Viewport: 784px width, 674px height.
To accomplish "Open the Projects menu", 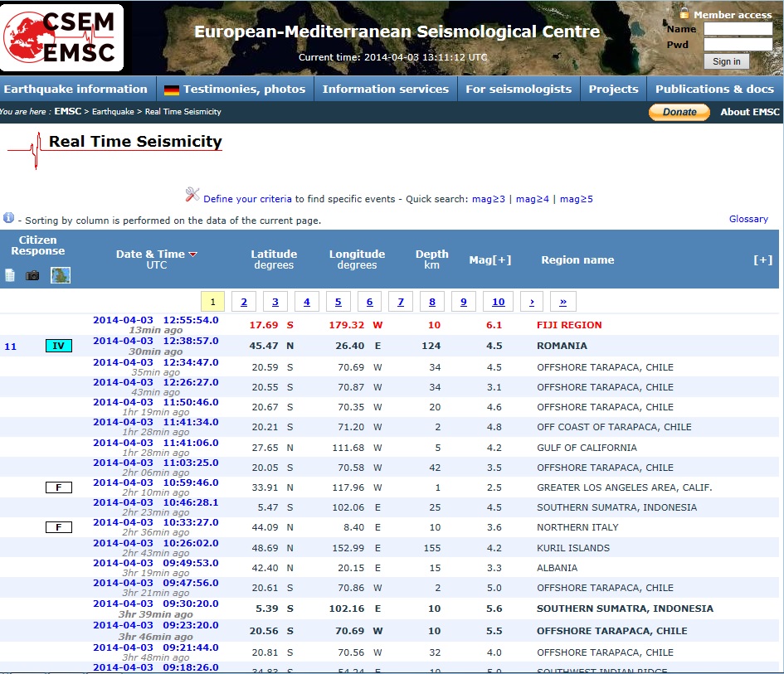I will pyautogui.click(x=613, y=89).
